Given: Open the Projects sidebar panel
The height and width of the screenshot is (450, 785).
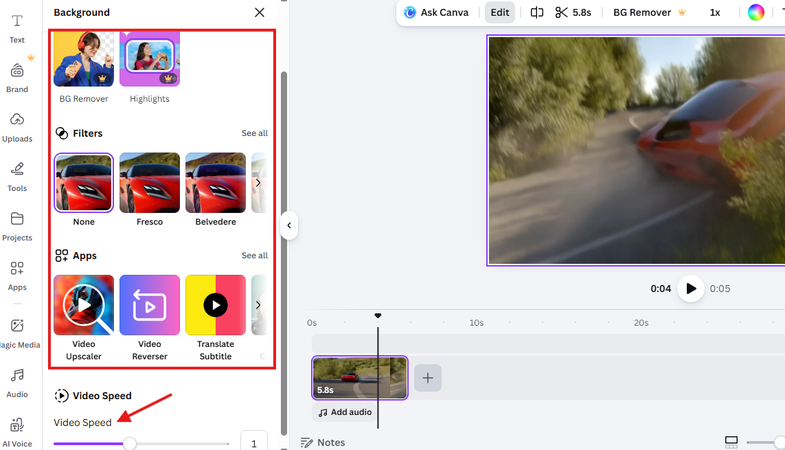Looking at the screenshot, I should [17, 227].
